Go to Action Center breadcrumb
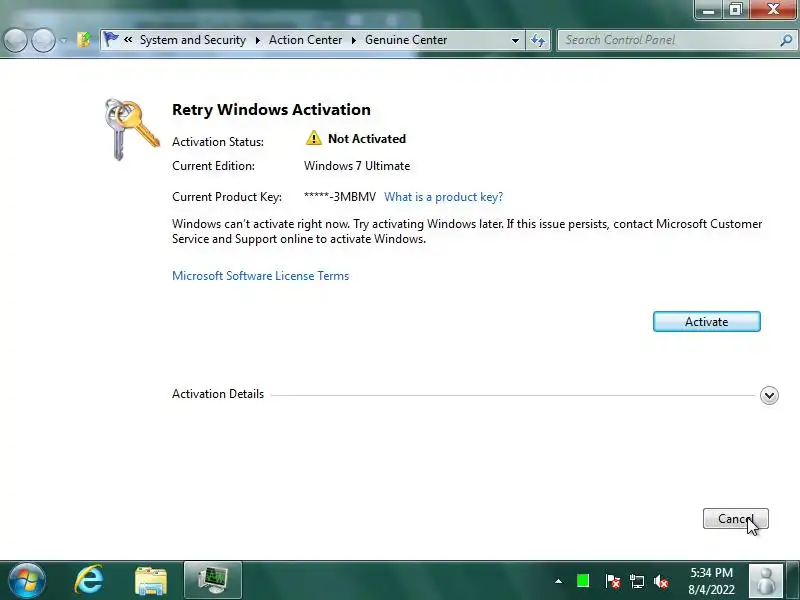Image resolution: width=800 pixels, height=600 pixels. point(305,40)
